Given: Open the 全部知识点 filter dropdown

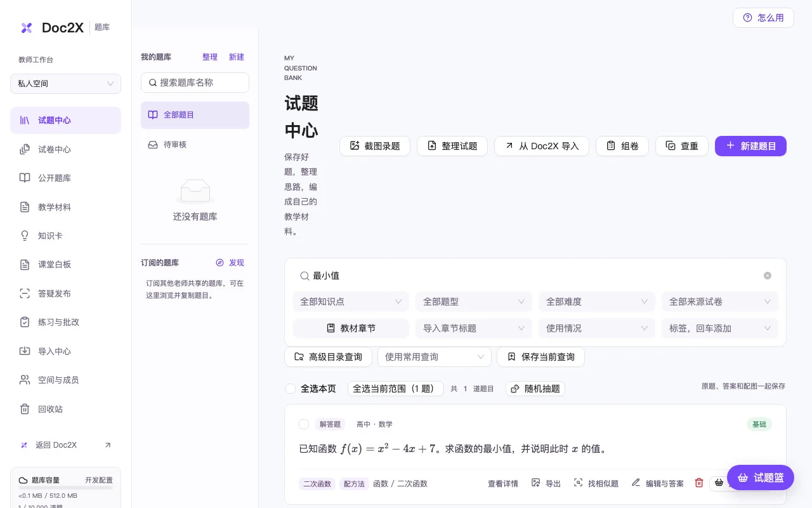Looking at the screenshot, I should (x=351, y=302).
